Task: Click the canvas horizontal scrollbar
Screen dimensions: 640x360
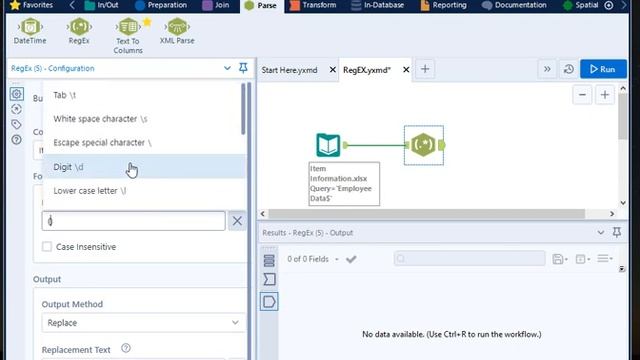Action: (427, 214)
